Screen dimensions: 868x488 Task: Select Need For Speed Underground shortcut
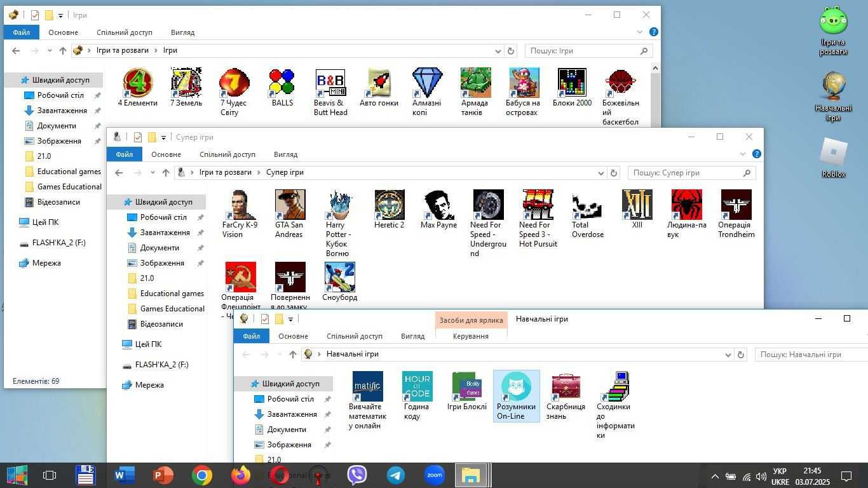tap(488, 224)
